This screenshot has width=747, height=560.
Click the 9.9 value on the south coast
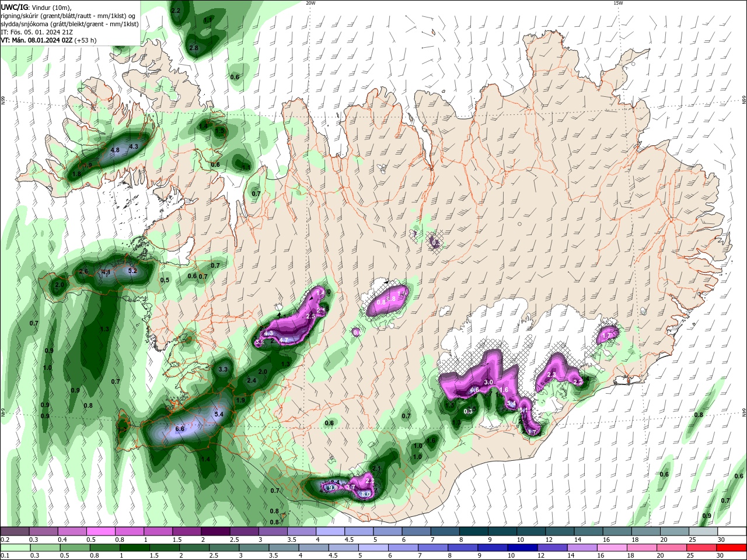(x=333, y=487)
